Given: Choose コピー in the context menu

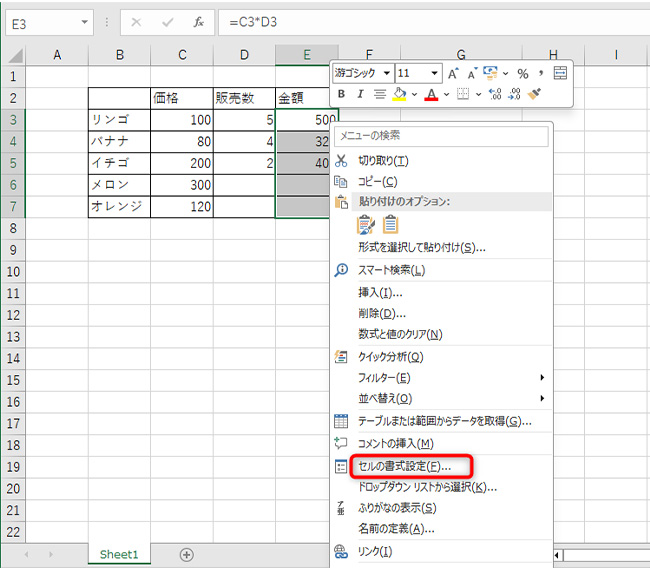Looking at the screenshot, I should (x=378, y=181).
